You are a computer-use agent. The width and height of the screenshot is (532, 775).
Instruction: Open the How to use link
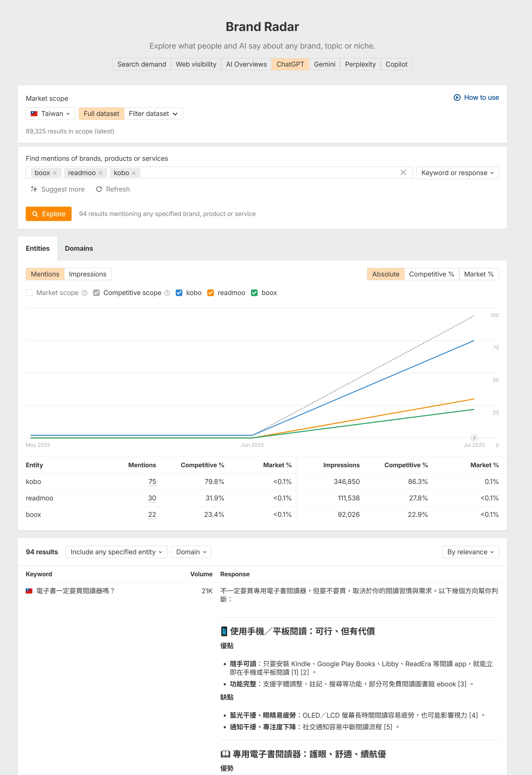pos(476,97)
